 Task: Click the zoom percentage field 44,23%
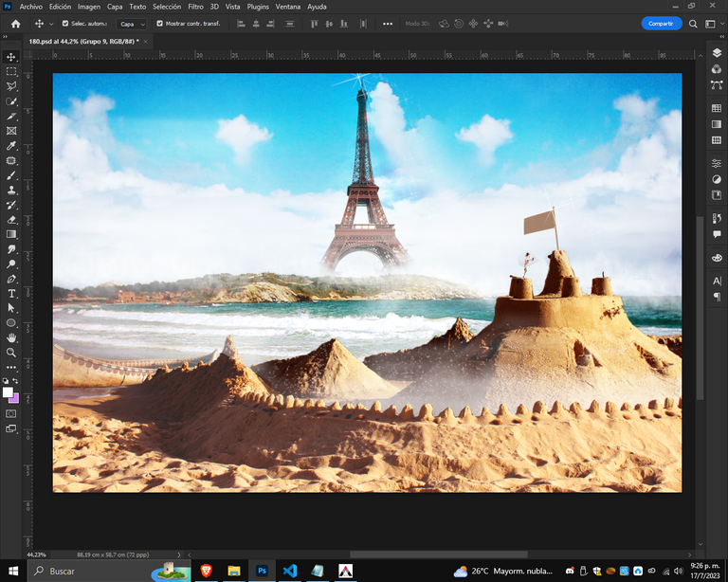[x=36, y=555]
